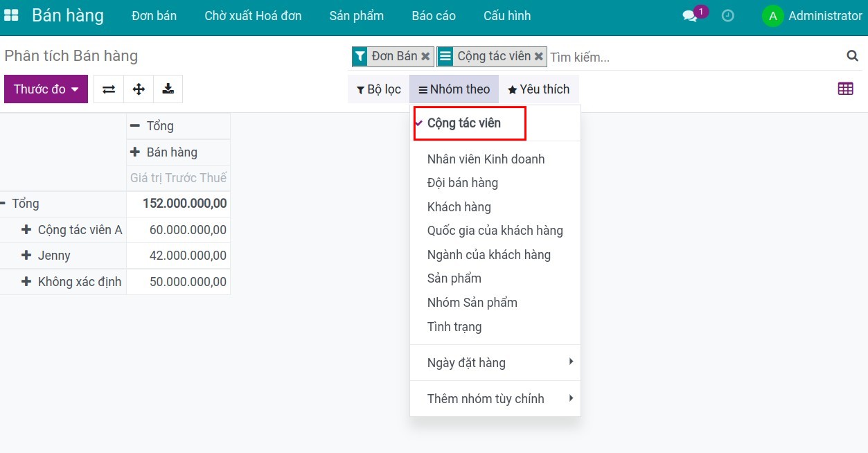Open the Thước đo dropdown

pos(46,89)
